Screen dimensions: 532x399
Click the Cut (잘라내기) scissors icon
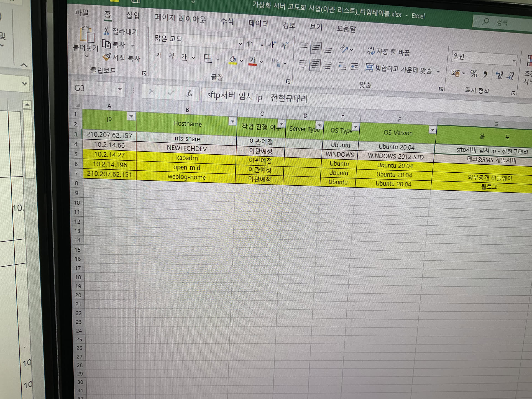click(x=106, y=30)
